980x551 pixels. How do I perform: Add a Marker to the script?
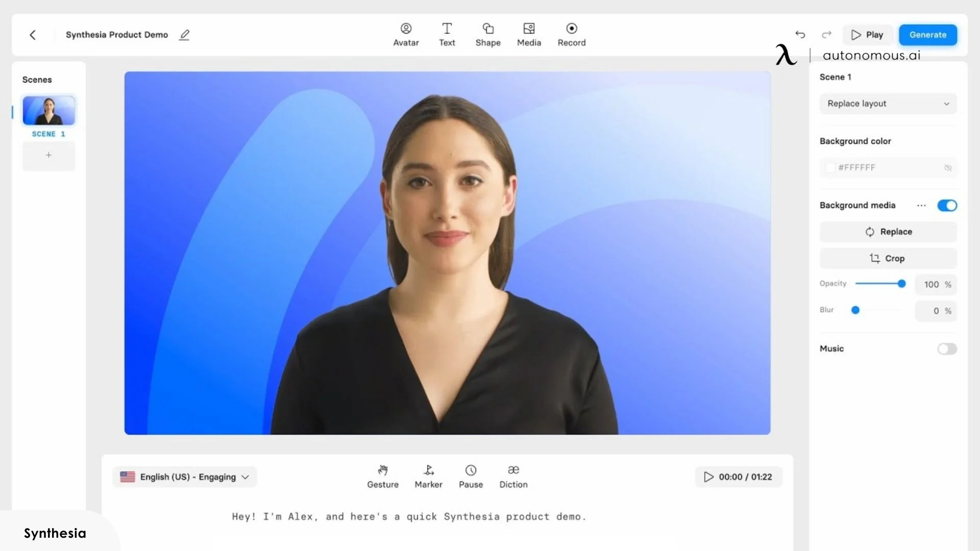tap(428, 476)
